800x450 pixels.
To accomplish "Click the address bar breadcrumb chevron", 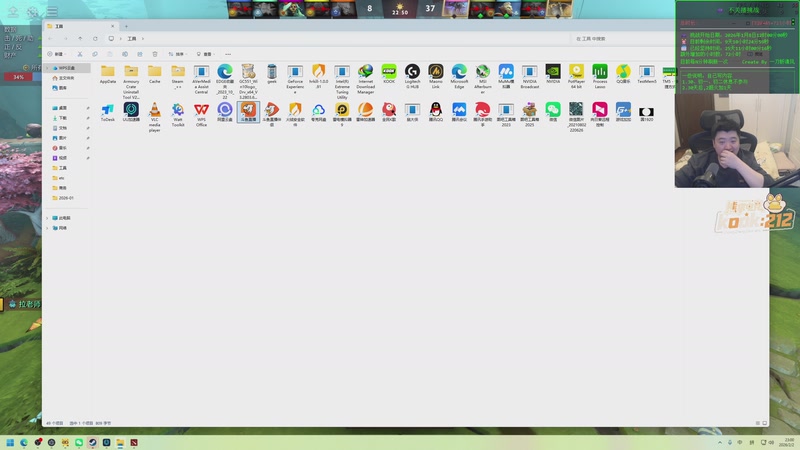I will [x=143, y=38].
